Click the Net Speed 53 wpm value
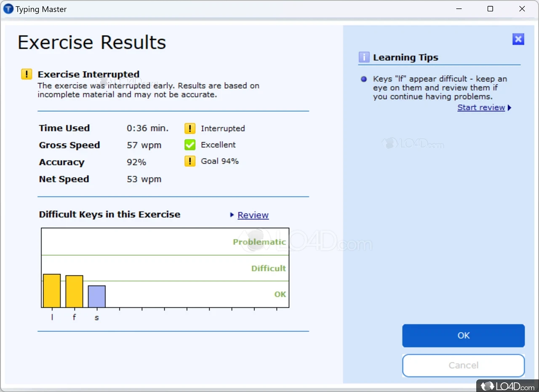This screenshot has height=392, width=539. [144, 179]
